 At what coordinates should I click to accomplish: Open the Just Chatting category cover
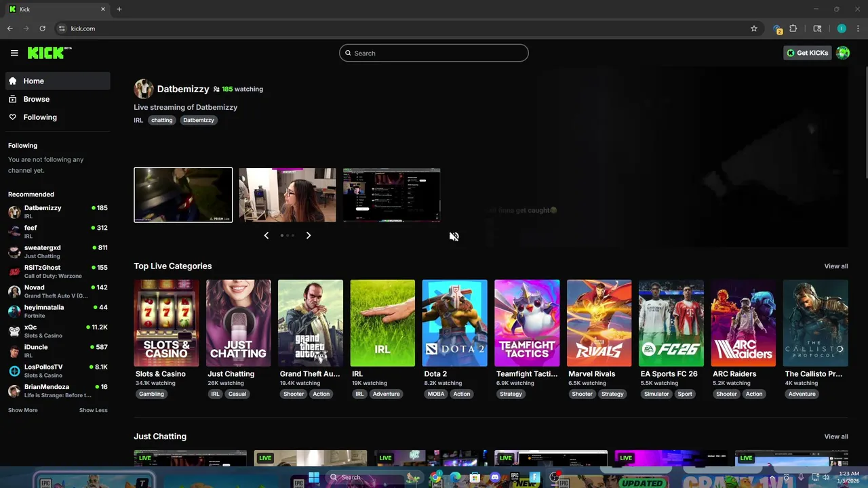click(238, 323)
